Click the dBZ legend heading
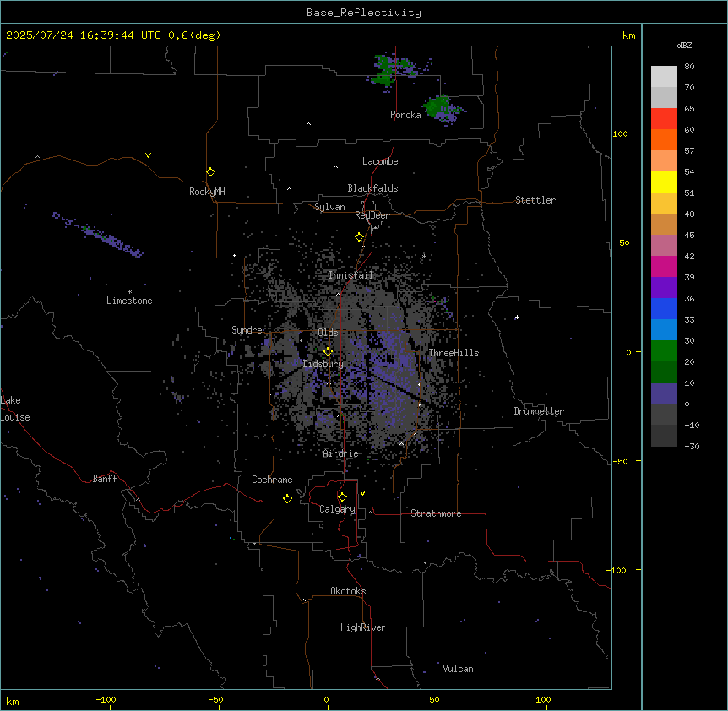Image resolution: width=728 pixels, height=711 pixels. click(x=684, y=45)
